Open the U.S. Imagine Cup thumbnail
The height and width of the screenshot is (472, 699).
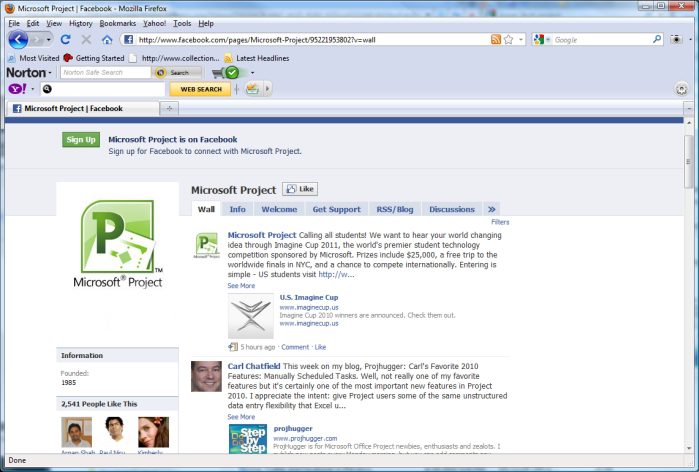251,316
